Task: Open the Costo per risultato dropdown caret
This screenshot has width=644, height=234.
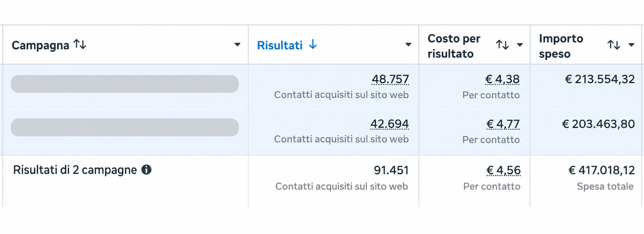Action: [519, 45]
